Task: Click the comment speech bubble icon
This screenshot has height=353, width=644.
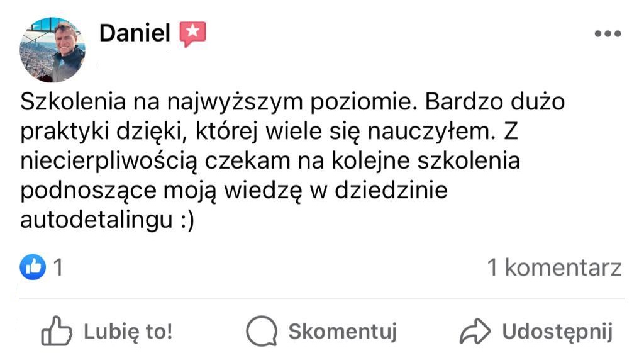Action: [261, 332]
